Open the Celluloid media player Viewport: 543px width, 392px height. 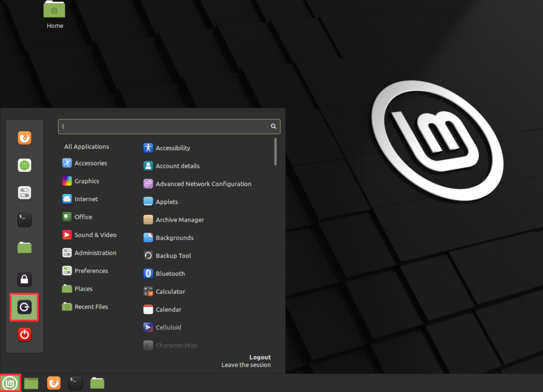click(170, 327)
